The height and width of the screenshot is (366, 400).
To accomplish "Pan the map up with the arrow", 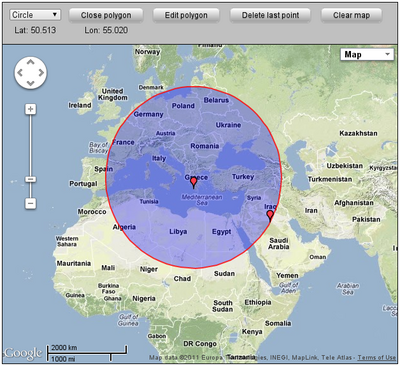I will pos(30,62).
